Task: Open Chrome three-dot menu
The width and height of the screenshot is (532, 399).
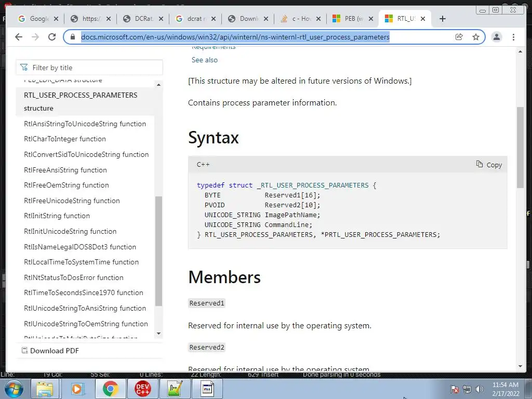Action: pyautogui.click(x=514, y=37)
